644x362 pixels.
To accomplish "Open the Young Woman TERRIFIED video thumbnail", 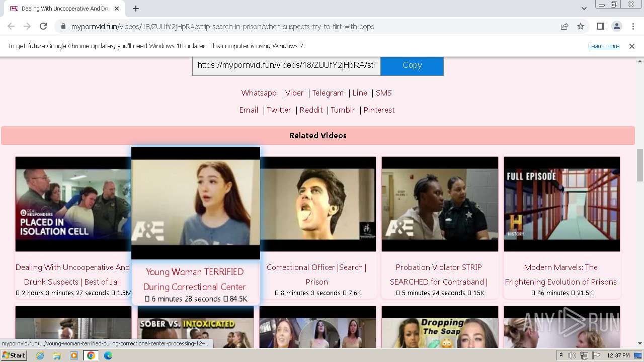I will 196,203.
